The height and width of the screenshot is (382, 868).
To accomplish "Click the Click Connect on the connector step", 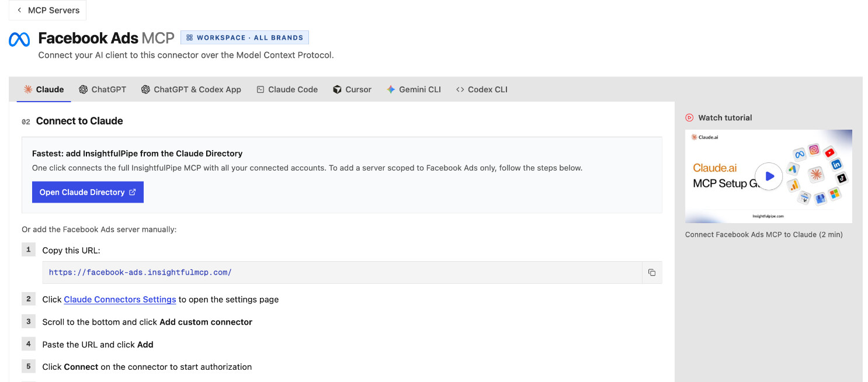I will point(147,367).
